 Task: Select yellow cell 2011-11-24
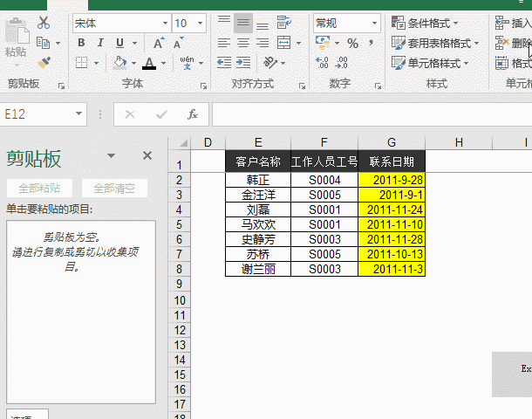[x=392, y=209]
